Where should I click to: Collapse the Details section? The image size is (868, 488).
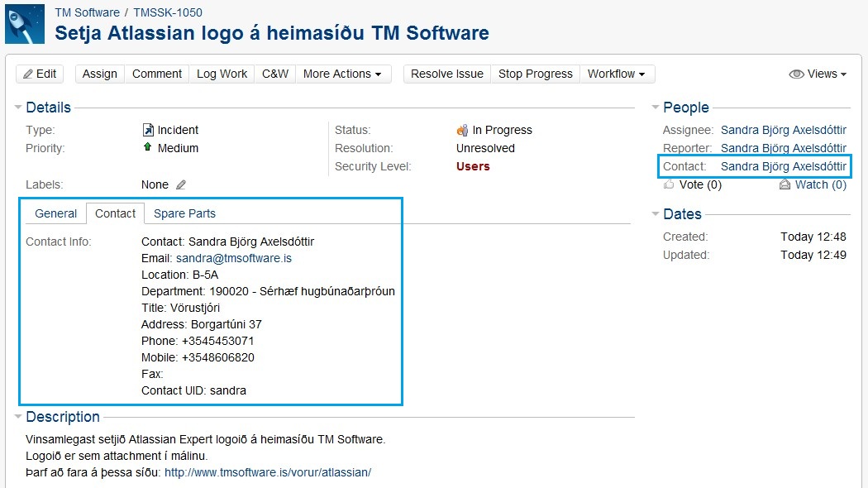tap(19, 108)
